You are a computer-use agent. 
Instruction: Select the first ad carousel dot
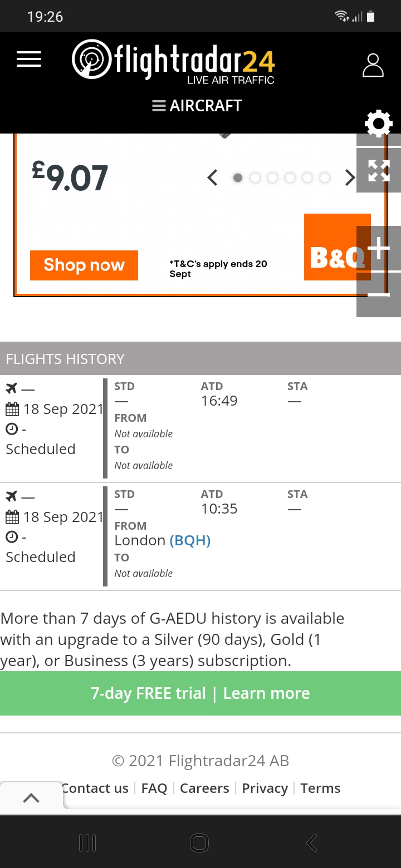(x=238, y=178)
